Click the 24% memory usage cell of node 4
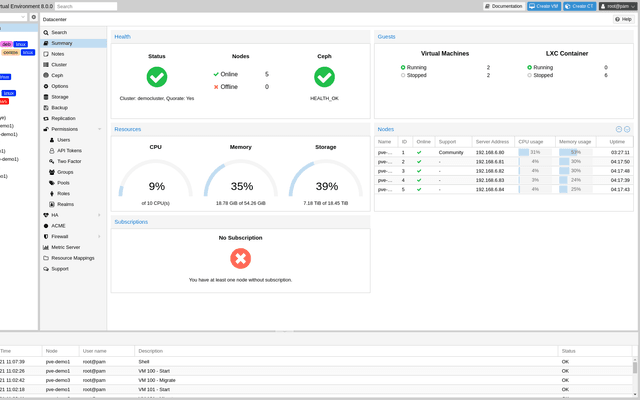Image resolution: width=640 pixels, height=400 pixels. (576, 180)
